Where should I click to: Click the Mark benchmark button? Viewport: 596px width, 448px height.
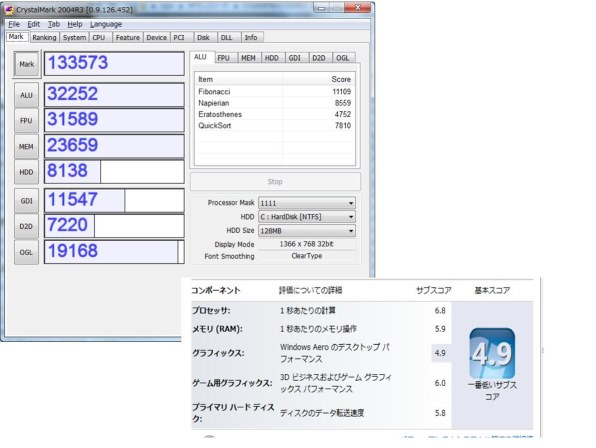tap(27, 64)
